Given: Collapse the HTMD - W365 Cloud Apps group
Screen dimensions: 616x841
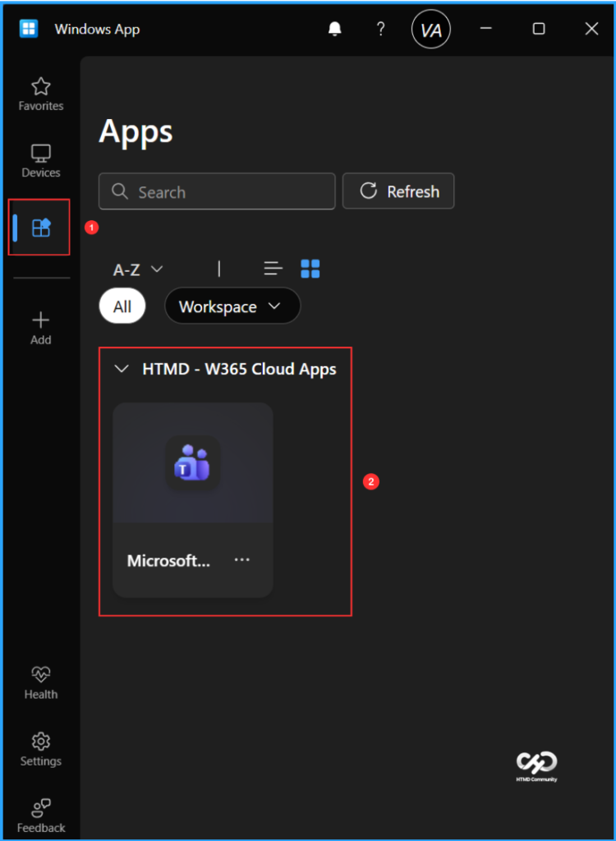Looking at the screenshot, I should click(122, 369).
